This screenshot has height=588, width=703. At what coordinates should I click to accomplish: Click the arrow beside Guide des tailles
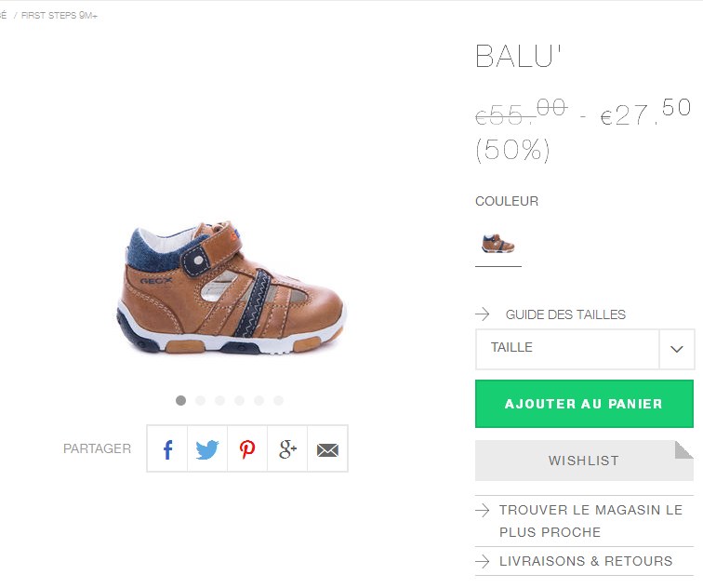(x=483, y=314)
